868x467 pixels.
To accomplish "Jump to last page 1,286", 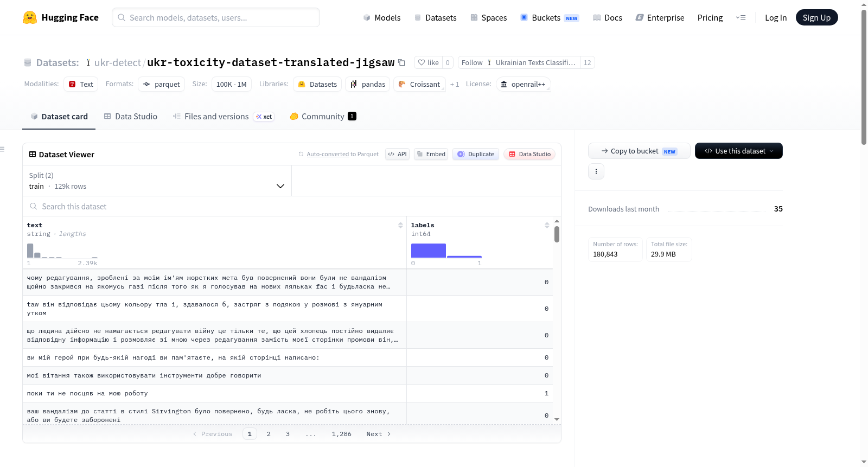I will (342, 434).
